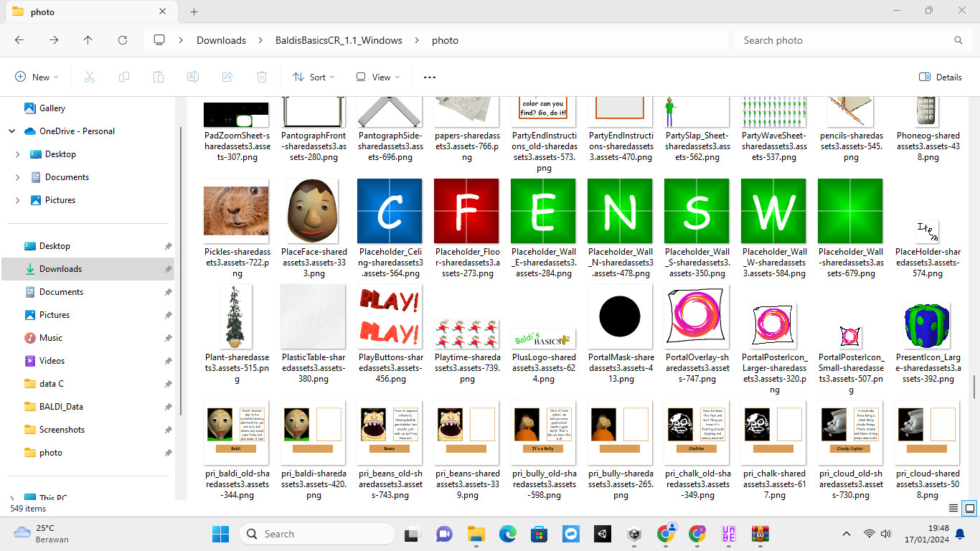Go up one folder level
The image size is (980, 551).
(88, 40)
